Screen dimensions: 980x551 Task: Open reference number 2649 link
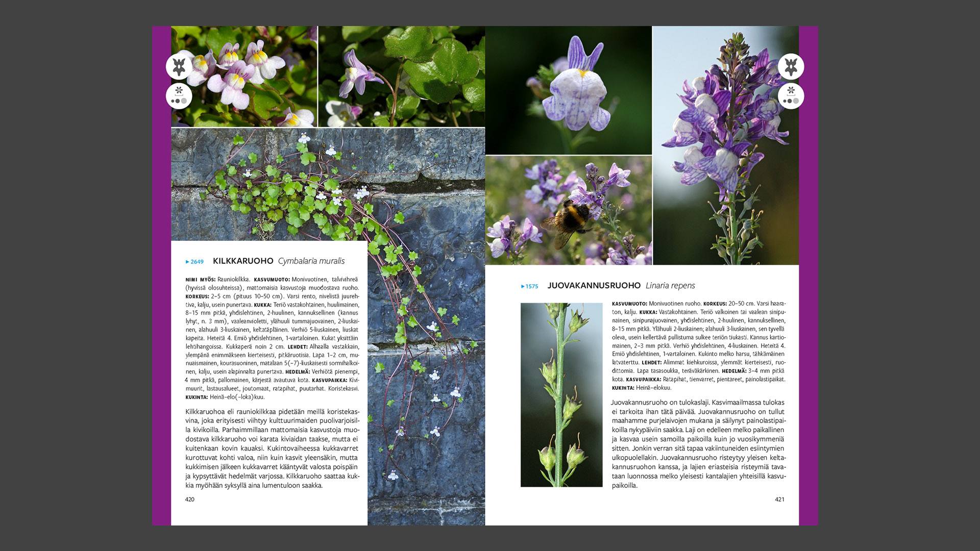pos(197,262)
